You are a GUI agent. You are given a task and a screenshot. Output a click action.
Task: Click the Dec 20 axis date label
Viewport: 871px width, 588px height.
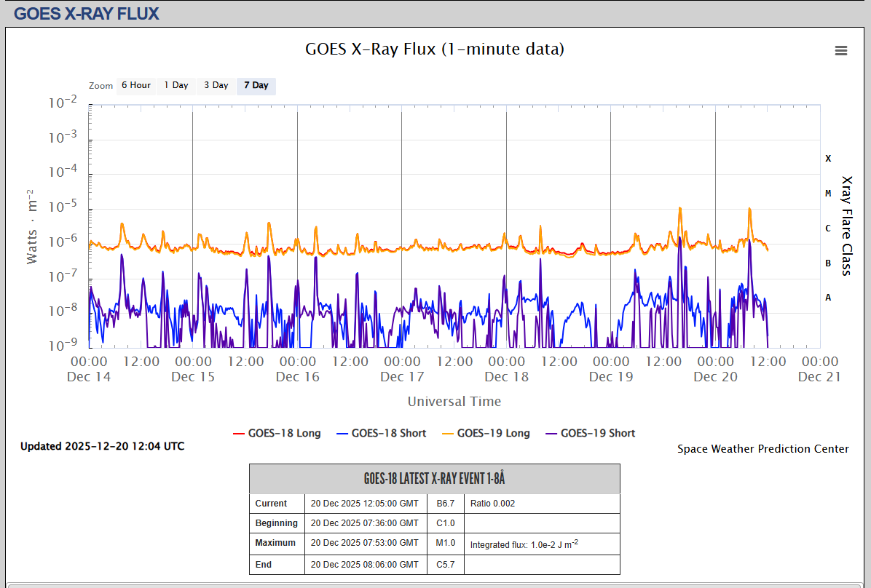715,376
